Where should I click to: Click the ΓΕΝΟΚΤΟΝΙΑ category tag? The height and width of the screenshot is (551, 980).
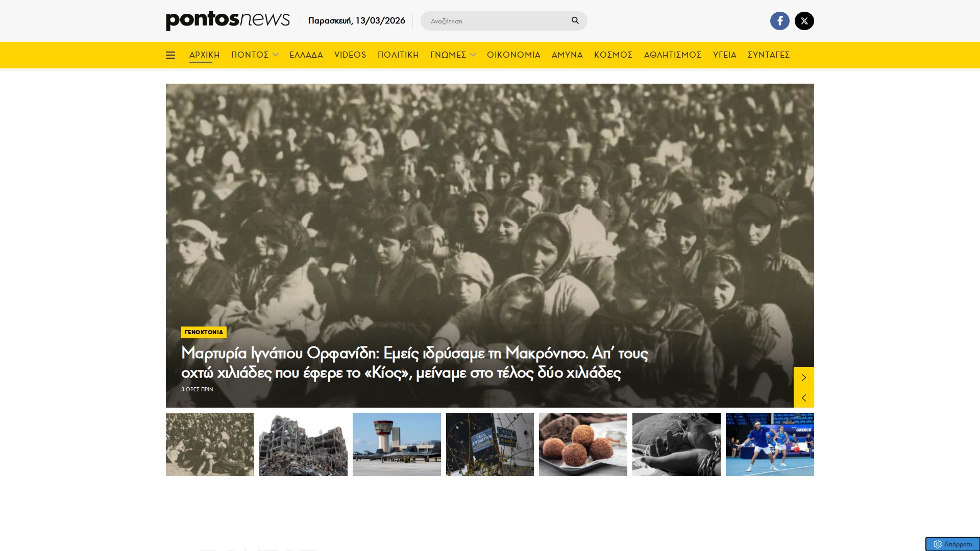tap(204, 332)
